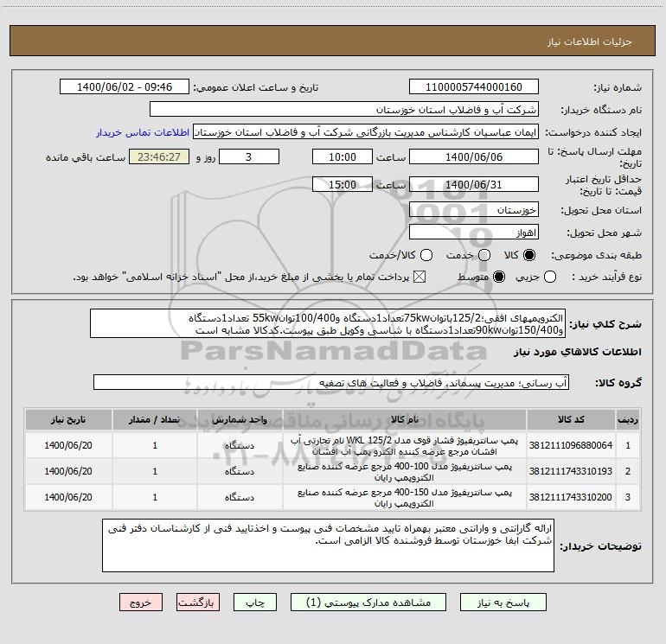Click the buyer organization name field
Viewport: 666px width, 644px height.
tap(344, 110)
